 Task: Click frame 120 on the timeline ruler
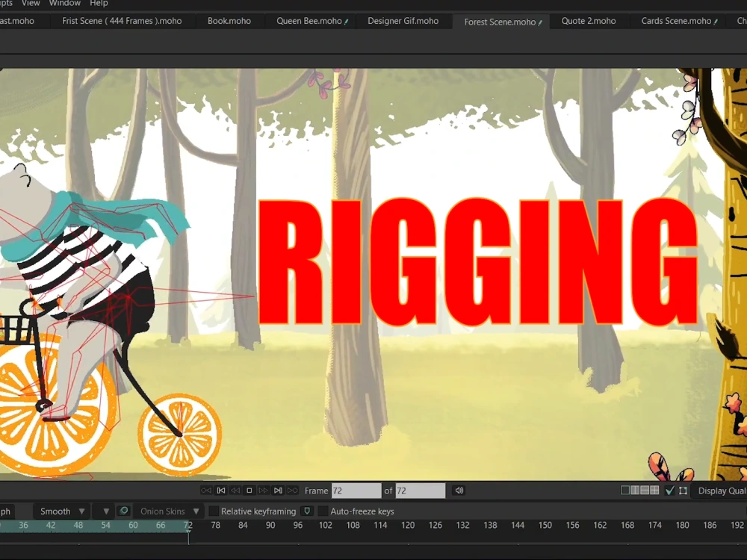[x=408, y=525]
